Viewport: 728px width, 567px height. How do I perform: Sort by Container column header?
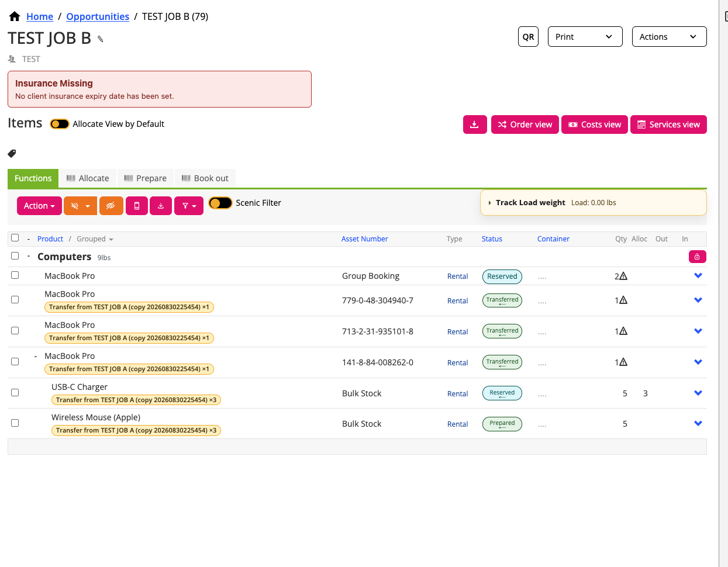tap(553, 239)
